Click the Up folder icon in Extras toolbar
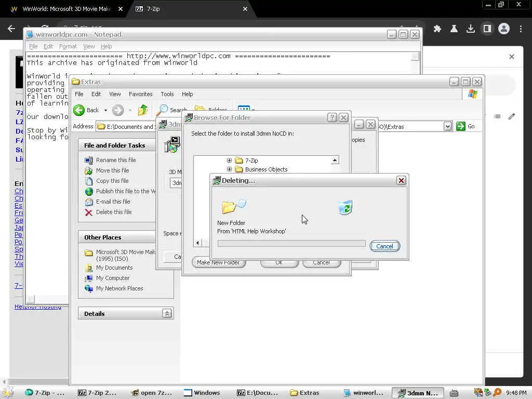532x399 pixels. [142, 110]
